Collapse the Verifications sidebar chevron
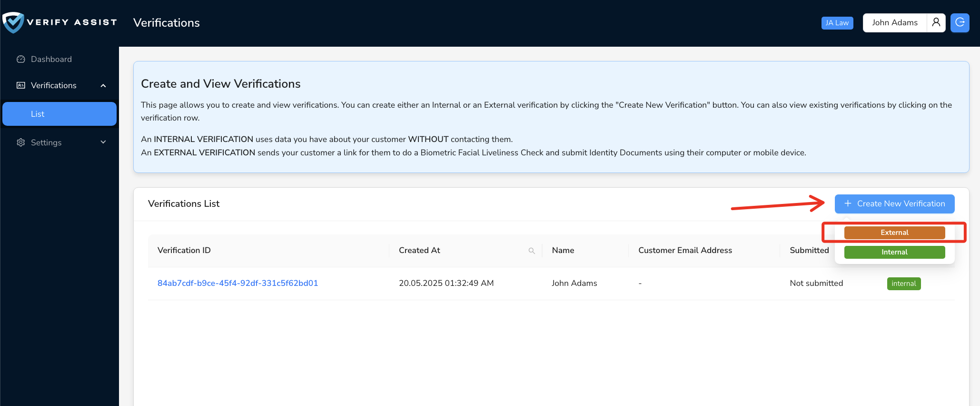Viewport: 980px width, 406px height. (x=103, y=86)
